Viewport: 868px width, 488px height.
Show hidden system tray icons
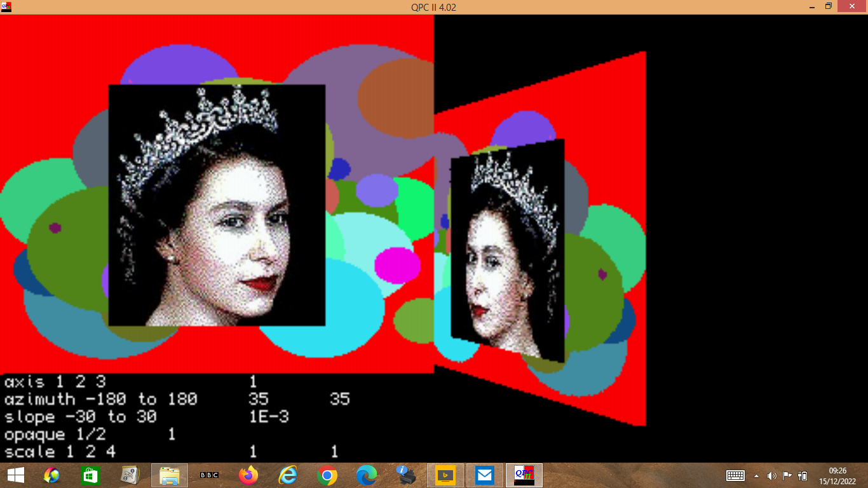[x=756, y=475]
